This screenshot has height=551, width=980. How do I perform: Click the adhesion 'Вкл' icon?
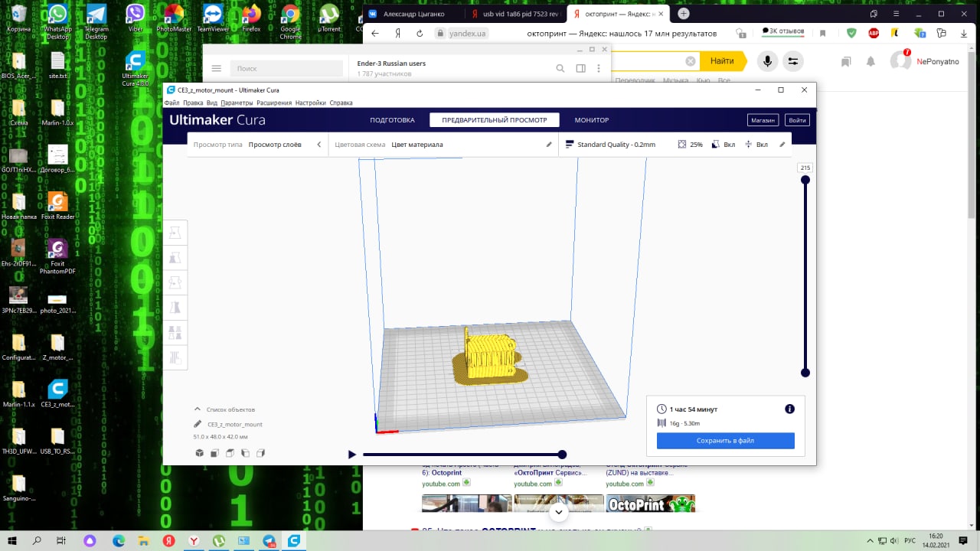[748, 144]
